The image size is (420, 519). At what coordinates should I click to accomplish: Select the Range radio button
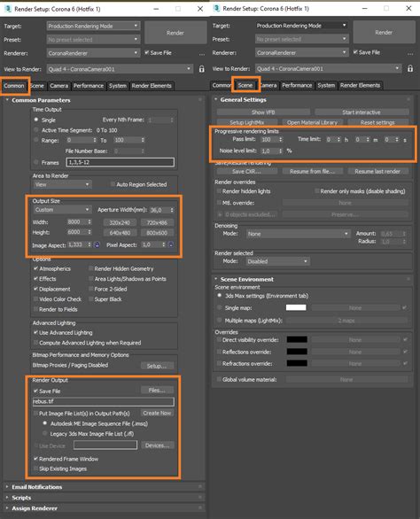tap(36, 140)
